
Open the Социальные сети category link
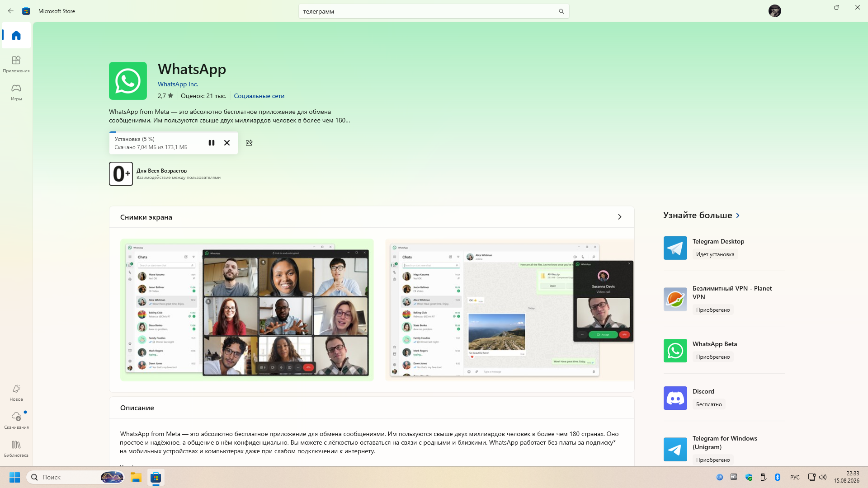click(x=259, y=96)
